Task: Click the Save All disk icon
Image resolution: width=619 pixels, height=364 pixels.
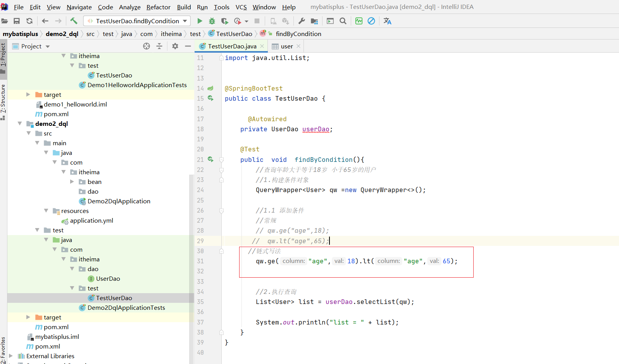Action: click(x=17, y=21)
